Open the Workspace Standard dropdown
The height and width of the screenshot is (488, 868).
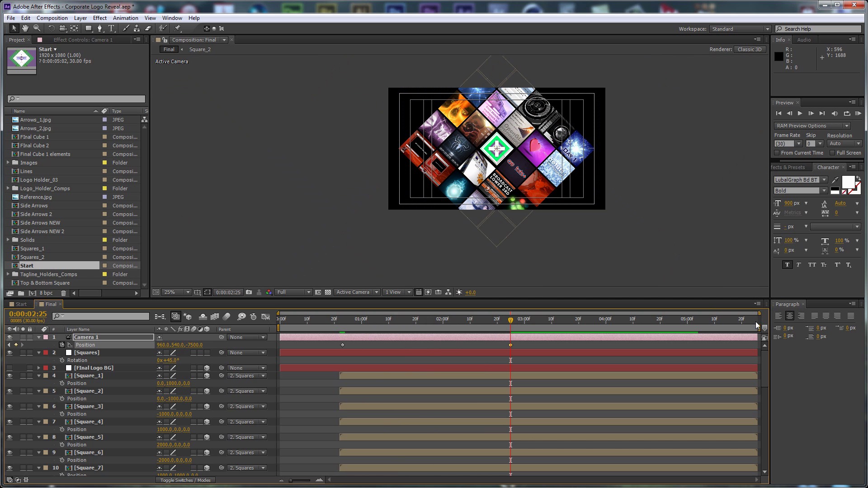click(740, 29)
